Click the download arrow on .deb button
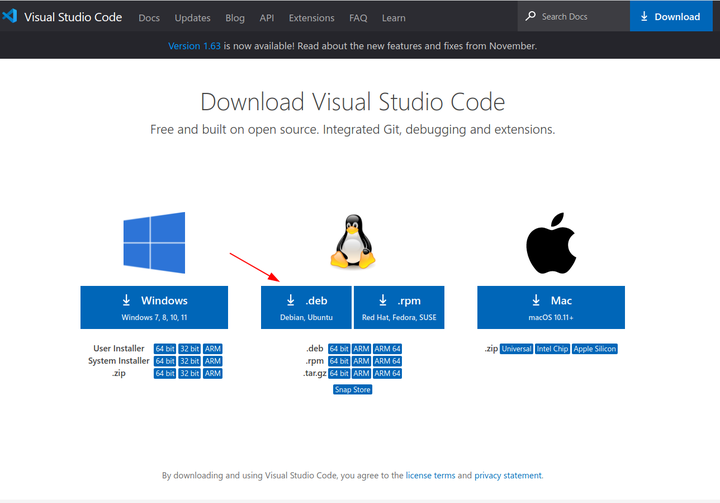The width and height of the screenshot is (720, 503). click(290, 300)
